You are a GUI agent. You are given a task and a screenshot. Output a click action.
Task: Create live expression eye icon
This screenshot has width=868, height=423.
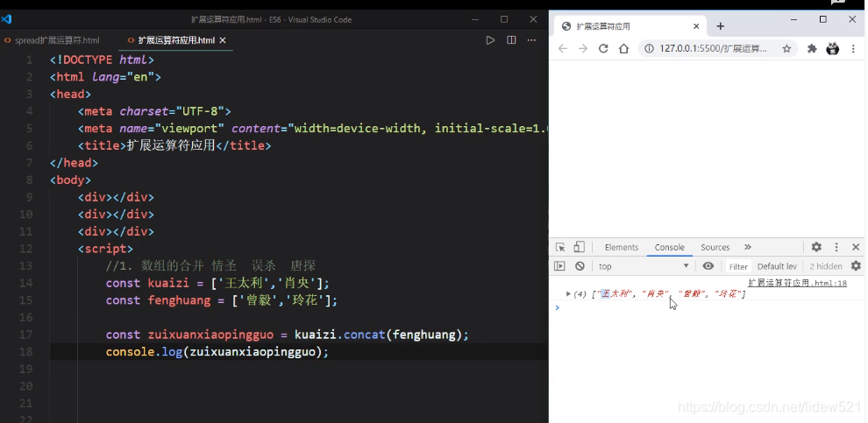coord(708,266)
